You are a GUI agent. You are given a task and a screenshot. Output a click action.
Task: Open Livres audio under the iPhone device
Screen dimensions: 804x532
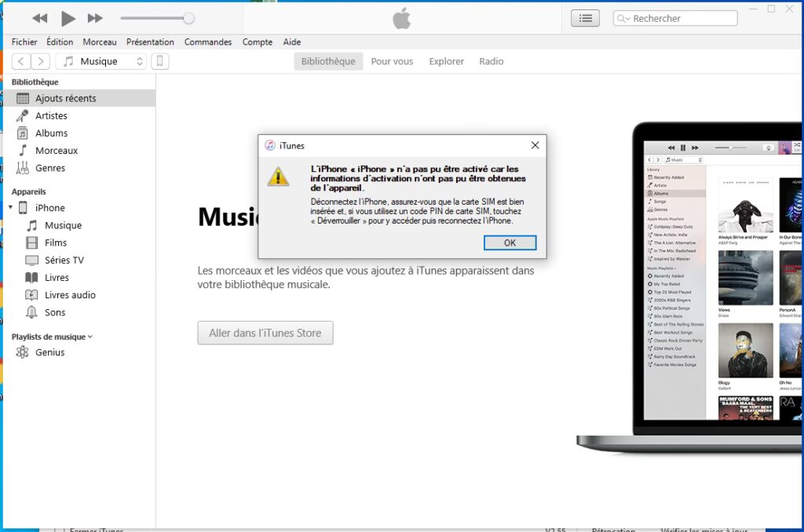tap(70, 295)
